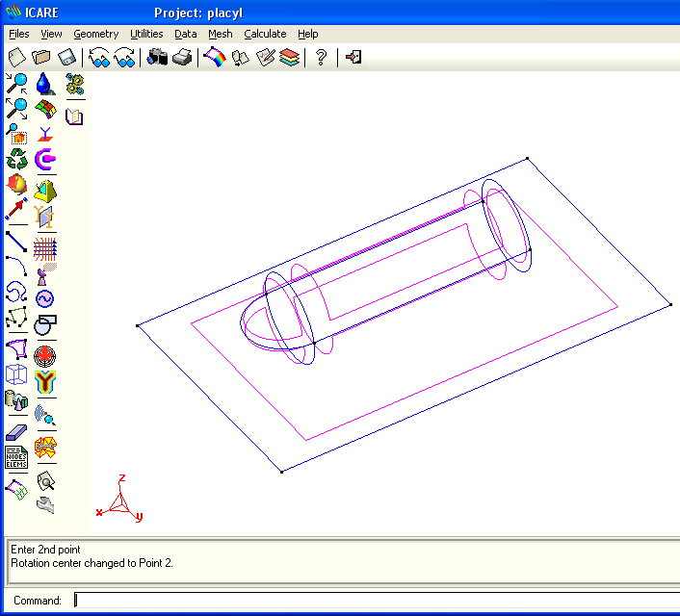Click the magenta probe in ring icon
The width and height of the screenshot is (680, 616).
click(x=45, y=160)
